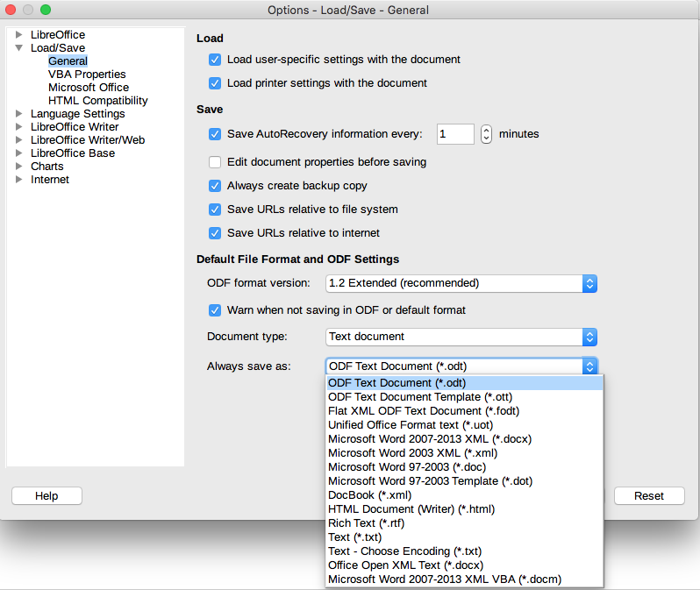
Task: Disable Load printer settings with the document
Action: [x=215, y=83]
